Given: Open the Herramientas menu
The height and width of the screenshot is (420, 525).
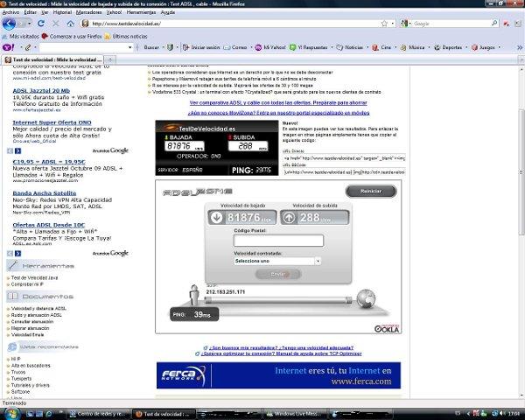Looking at the screenshot, I should [x=141, y=12].
